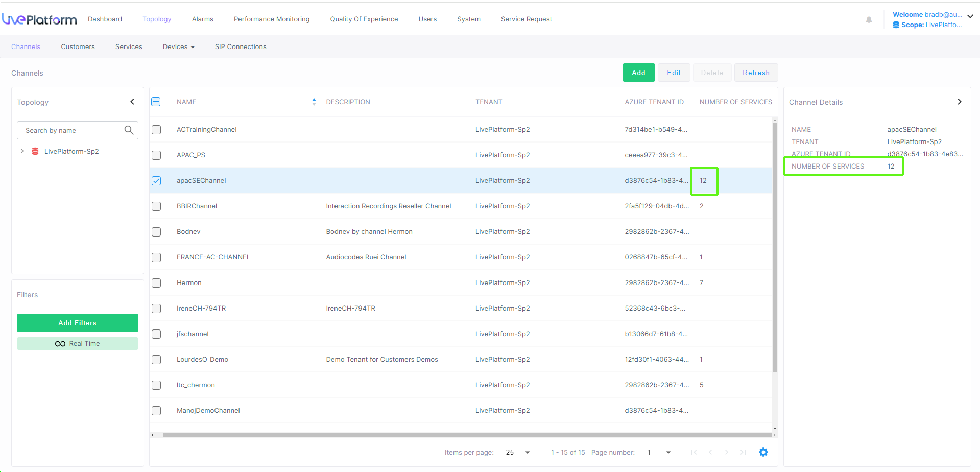Switch to the Channels tab
980x472 pixels.
[26, 46]
